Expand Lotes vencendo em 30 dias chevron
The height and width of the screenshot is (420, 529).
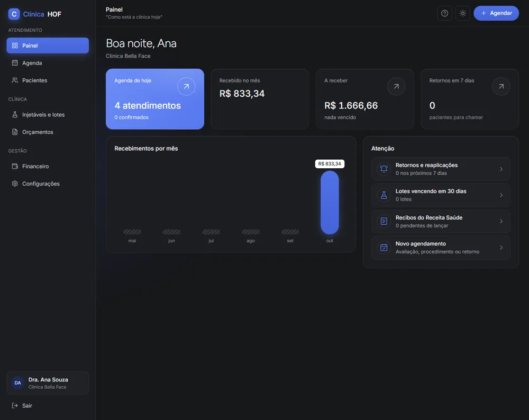click(501, 195)
